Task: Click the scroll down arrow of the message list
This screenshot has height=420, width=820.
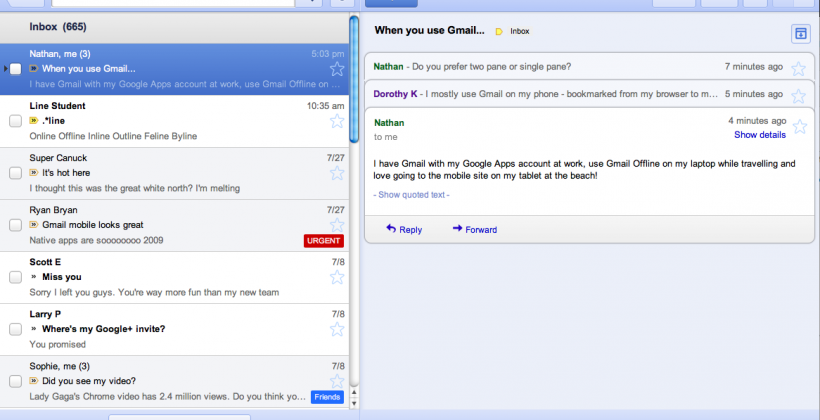Action: tap(354, 403)
